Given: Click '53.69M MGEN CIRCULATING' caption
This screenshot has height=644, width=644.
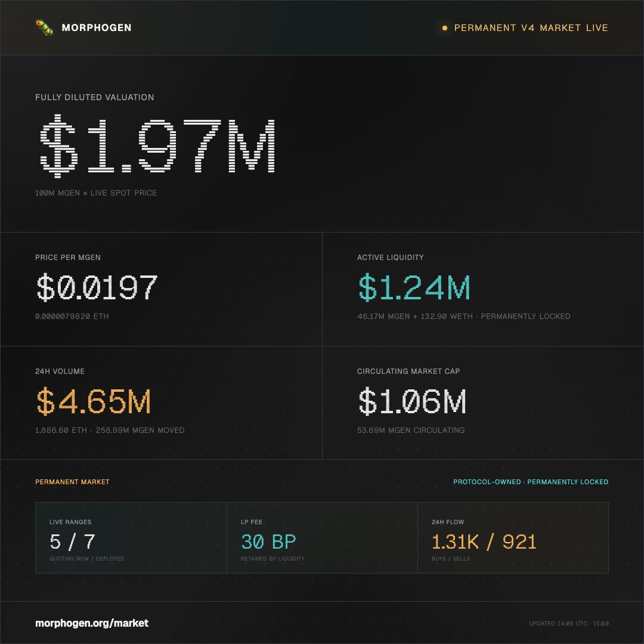Looking at the screenshot, I should pyautogui.click(x=411, y=430).
